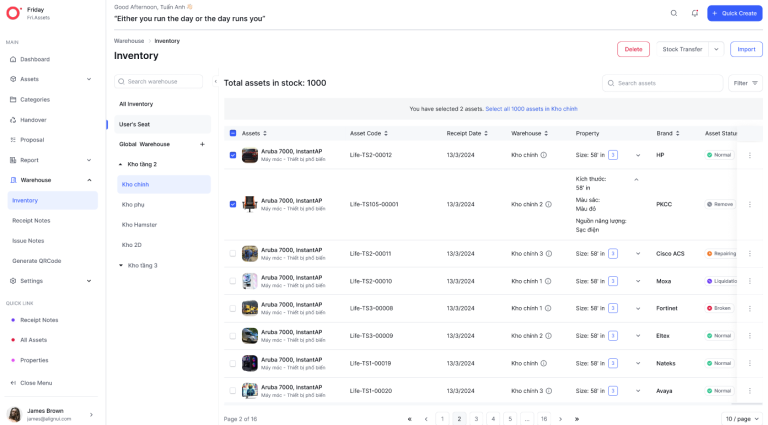Uncheck the Life-TS105-00001 row checkbox
Image resolution: width=768 pixels, height=425 pixels.
click(x=233, y=204)
